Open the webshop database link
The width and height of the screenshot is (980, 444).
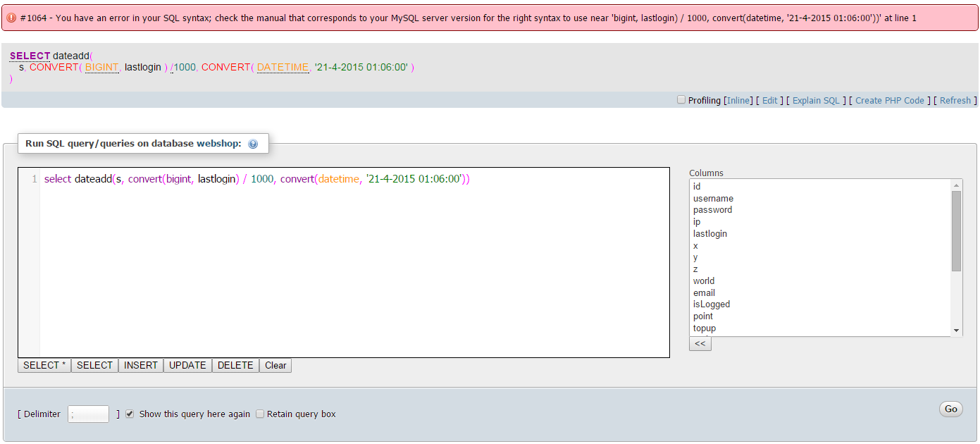tap(218, 143)
